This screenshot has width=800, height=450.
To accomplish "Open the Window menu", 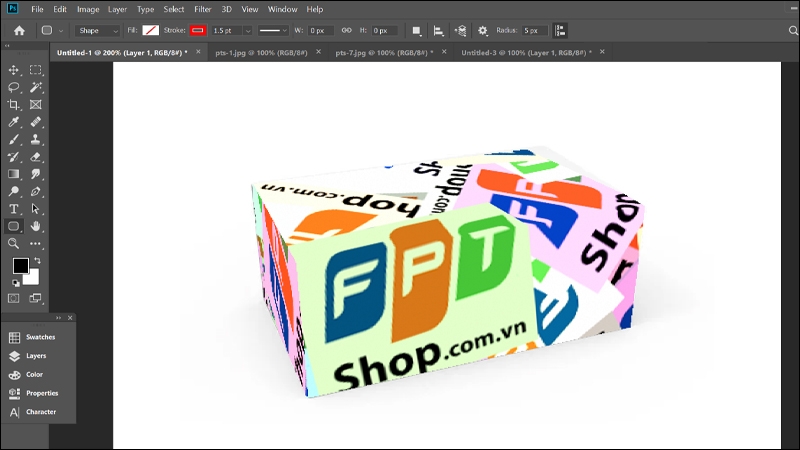I will [282, 9].
